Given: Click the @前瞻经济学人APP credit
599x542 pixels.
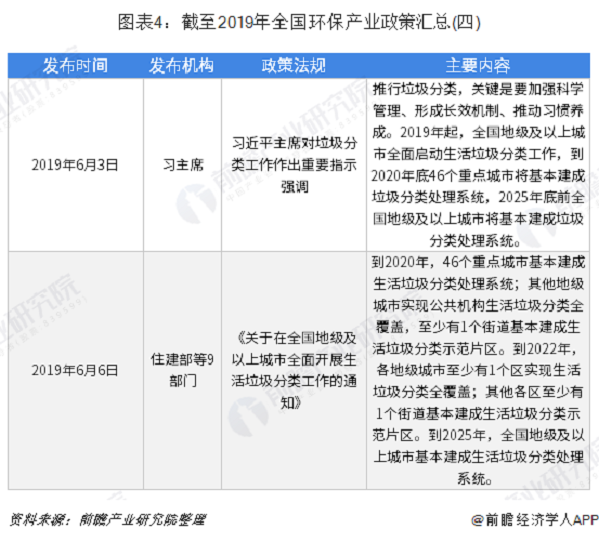Looking at the screenshot, I should click(535, 520).
